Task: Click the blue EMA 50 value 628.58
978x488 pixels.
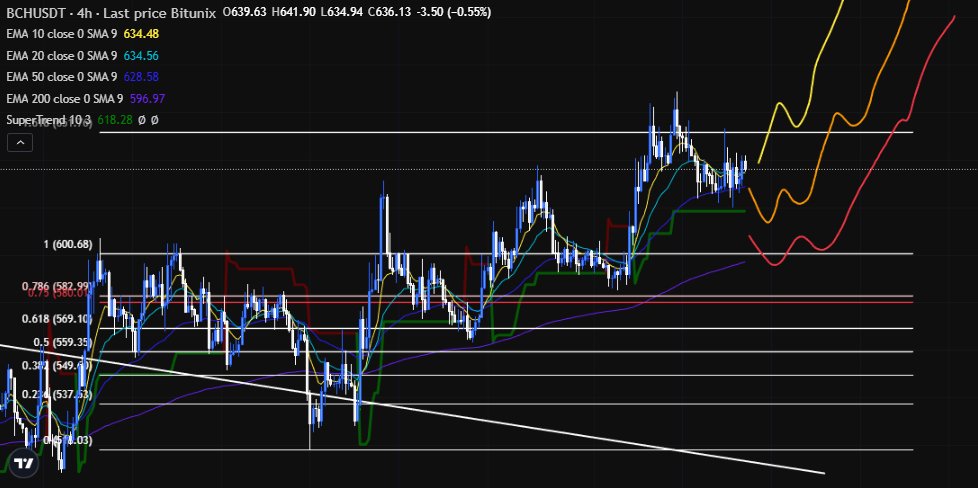Action: (141, 77)
